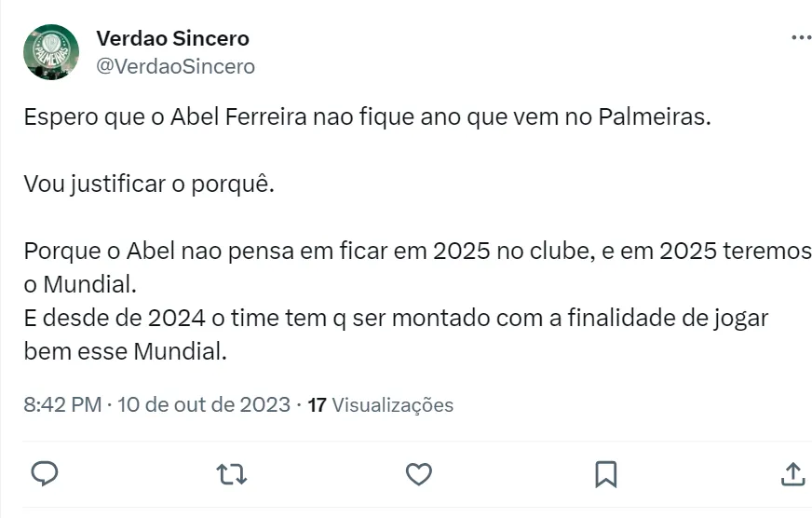Click the 8:42 PM timestamp

click(62, 405)
